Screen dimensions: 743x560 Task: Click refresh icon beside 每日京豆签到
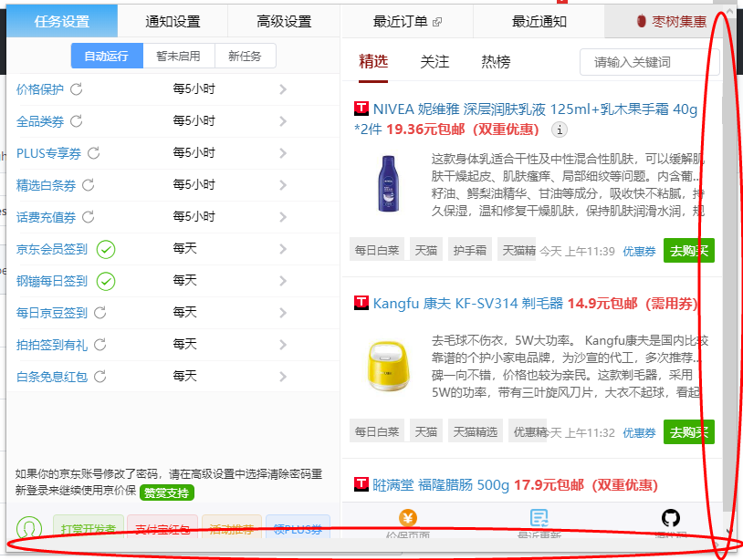click(x=100, y=313)
